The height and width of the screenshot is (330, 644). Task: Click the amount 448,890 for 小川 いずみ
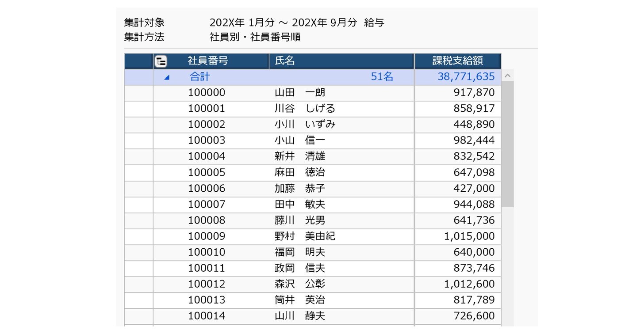pos(474,125)
